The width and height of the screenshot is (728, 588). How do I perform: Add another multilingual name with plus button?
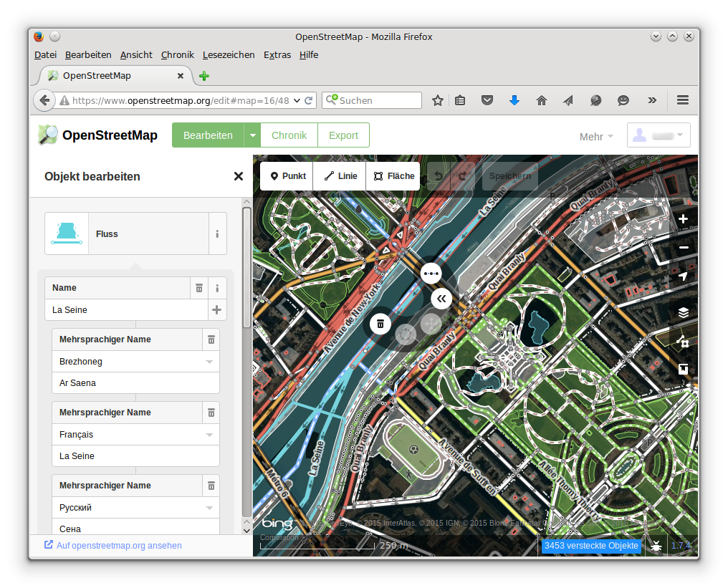[x=216, y=310]
